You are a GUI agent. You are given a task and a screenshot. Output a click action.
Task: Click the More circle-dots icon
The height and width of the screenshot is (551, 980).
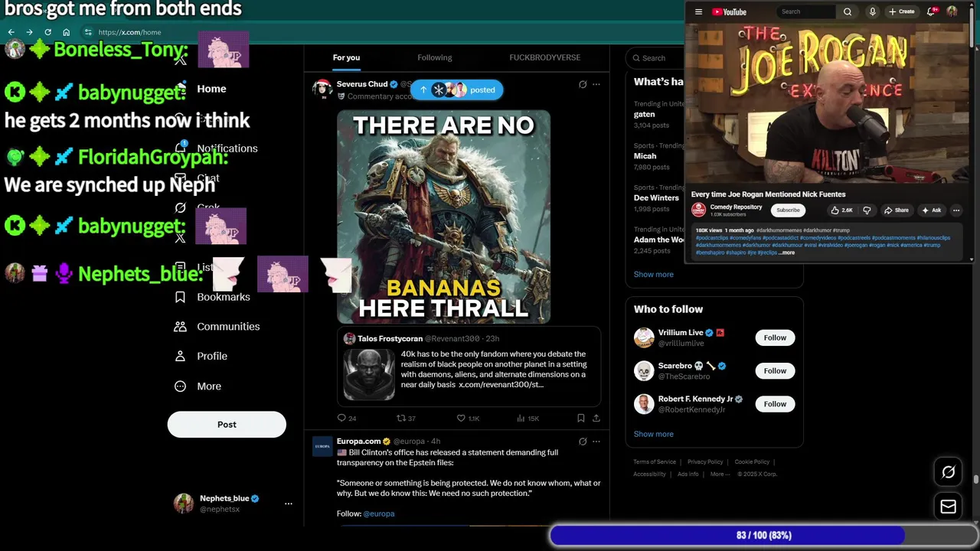180,386
